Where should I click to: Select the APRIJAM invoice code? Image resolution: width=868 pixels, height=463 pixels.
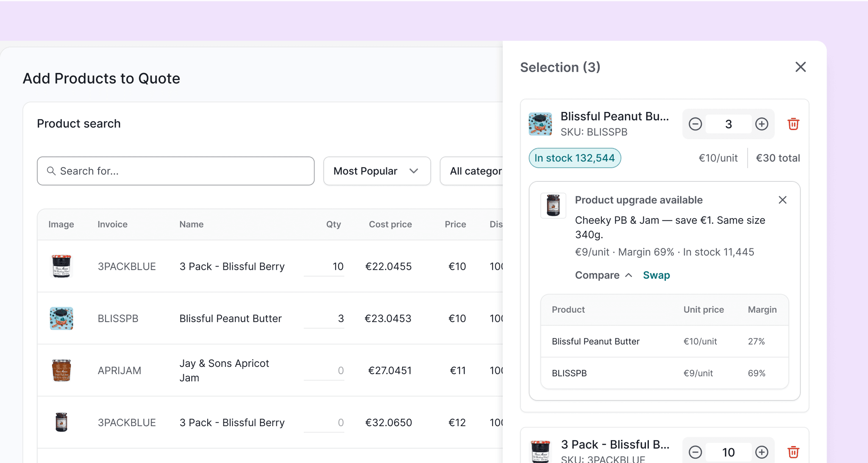[119, 371]
